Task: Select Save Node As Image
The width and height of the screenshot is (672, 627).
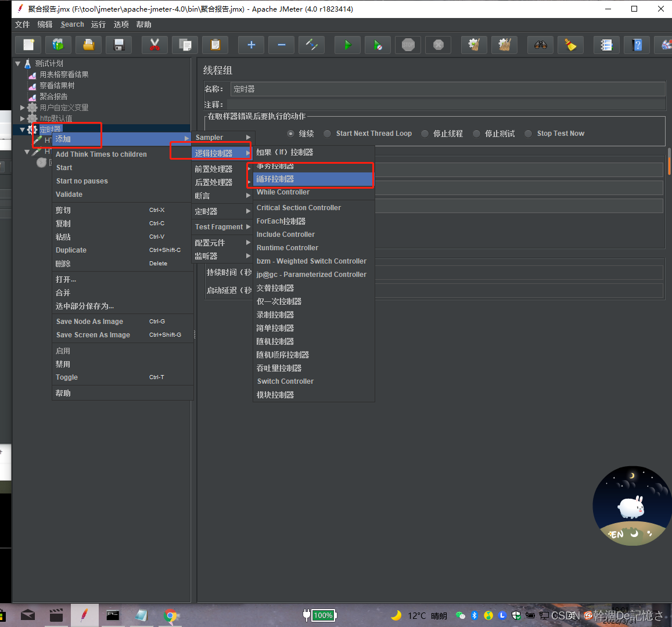Action: [123, 322]
